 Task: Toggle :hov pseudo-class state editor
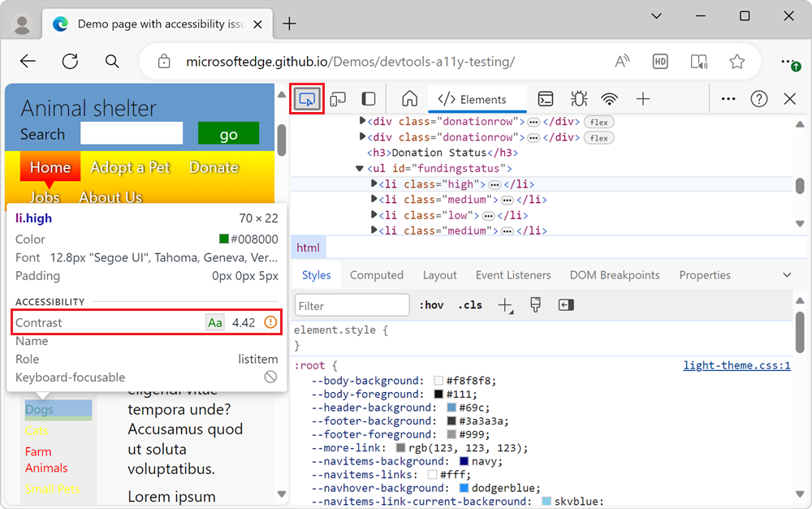(x=431, y=304)
